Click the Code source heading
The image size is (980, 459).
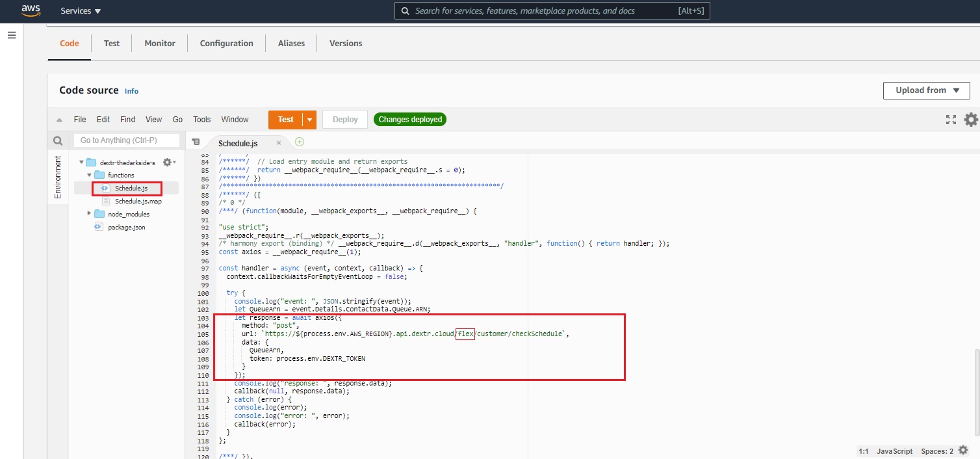coord(89,90)
